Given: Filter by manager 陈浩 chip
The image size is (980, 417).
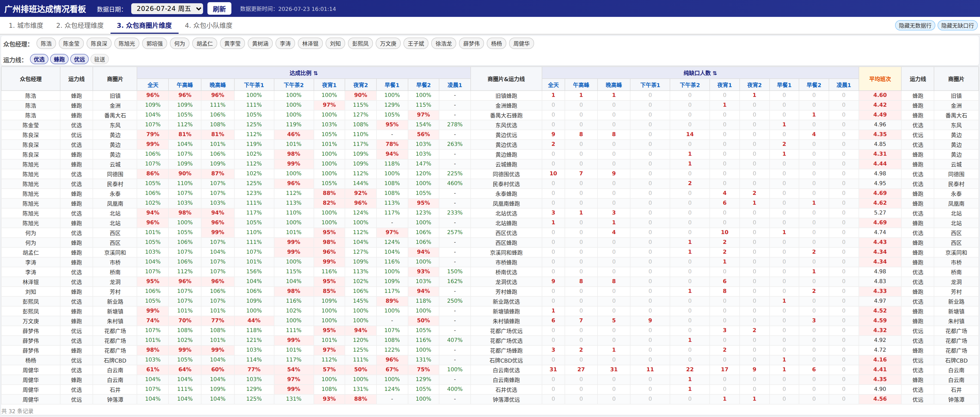Looking at the screenshot, I should click(x=46, y=44).
